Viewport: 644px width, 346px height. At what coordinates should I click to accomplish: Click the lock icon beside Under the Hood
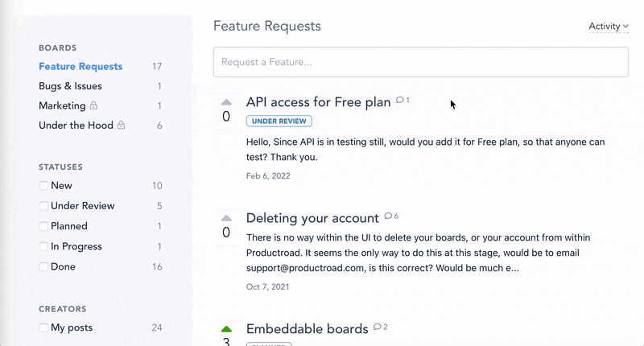click(122, 125)
